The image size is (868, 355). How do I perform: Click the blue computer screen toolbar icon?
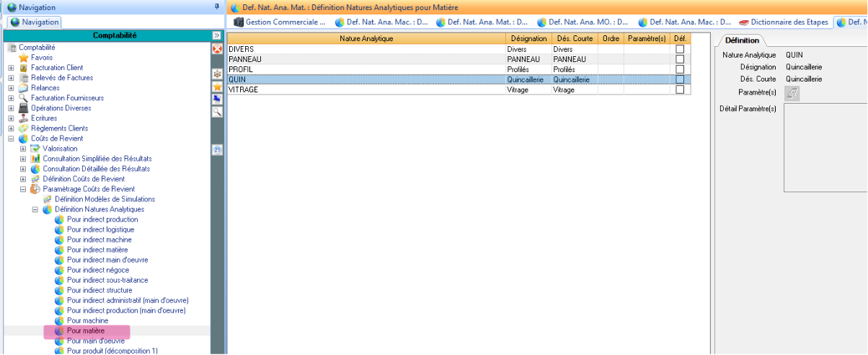pyautogui.click(x=216, y=99)
